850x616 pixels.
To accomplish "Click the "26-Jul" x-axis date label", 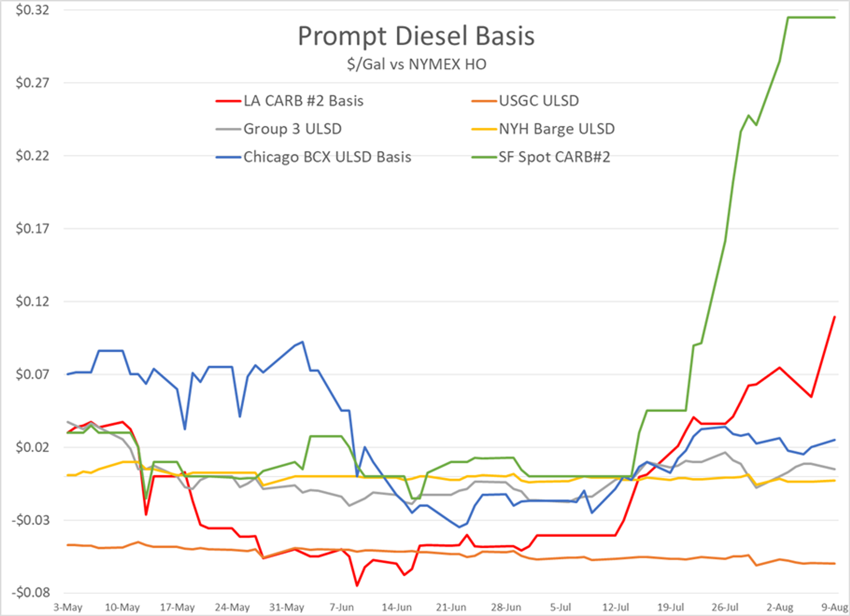I will click(725, 607).
